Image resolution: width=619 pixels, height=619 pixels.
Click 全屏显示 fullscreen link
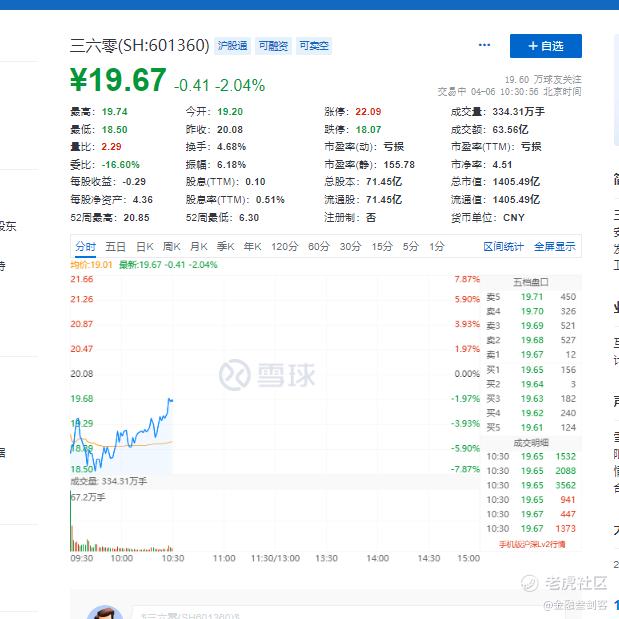(x=555, y=247)
